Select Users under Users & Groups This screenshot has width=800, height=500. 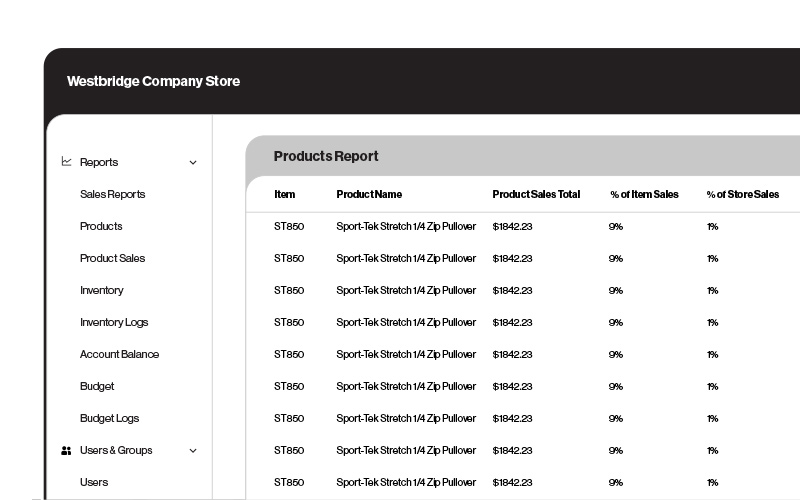(94, 482)
